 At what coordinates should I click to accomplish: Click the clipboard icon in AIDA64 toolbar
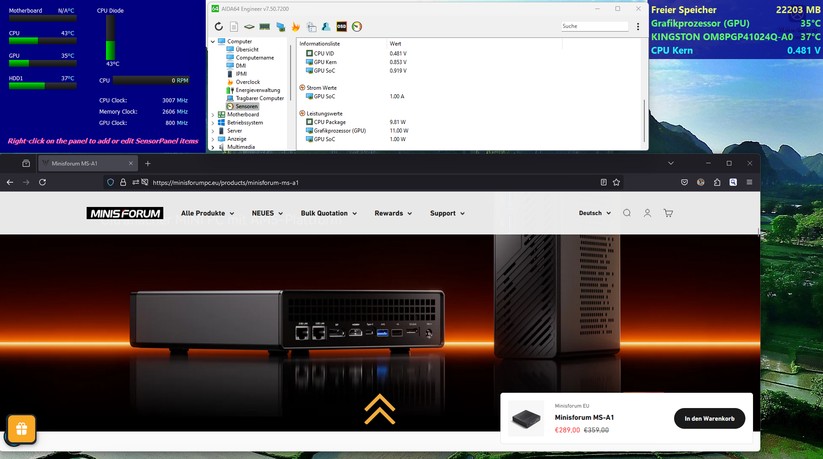pyautogui.click(x=311, y=26)
